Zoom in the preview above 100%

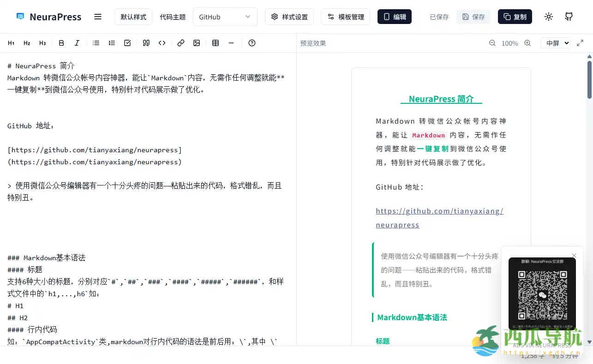pyautogui.click(x=527, y=43)
